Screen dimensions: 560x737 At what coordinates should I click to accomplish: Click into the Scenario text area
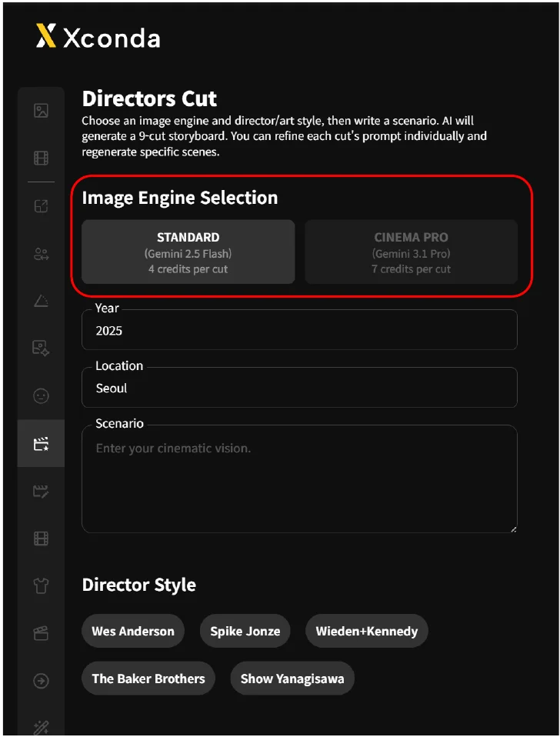(x=300, y=479)
